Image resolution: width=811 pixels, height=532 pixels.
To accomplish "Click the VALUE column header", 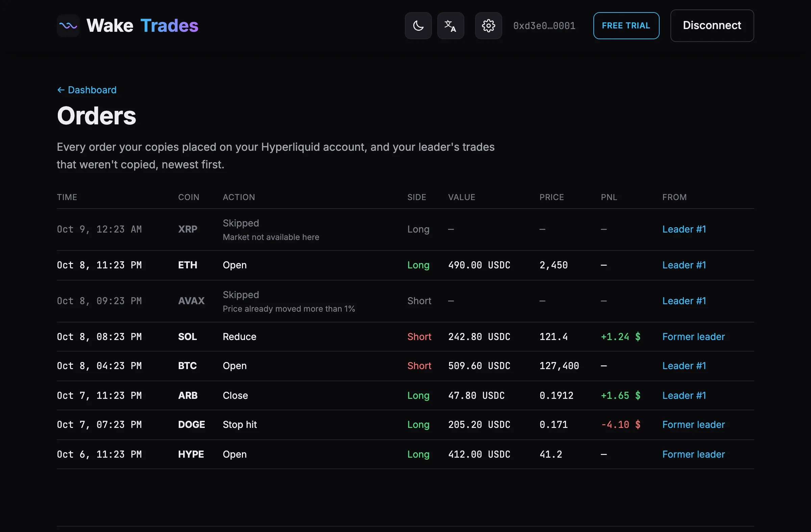I will pyautogui.click(x=461, y=197).
